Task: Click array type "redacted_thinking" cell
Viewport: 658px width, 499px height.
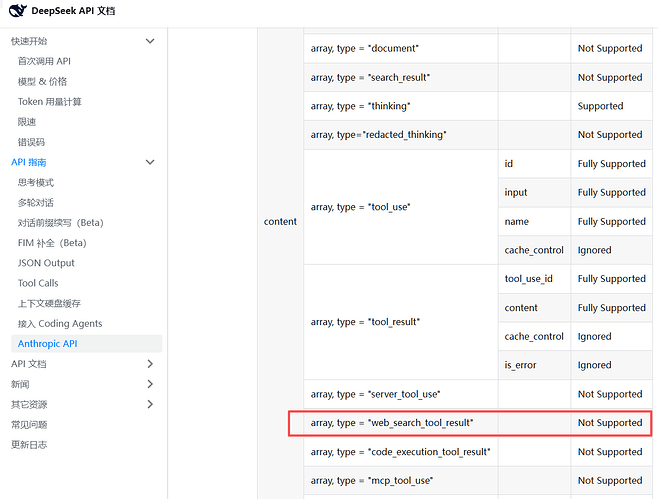Action: coord(401,135)
